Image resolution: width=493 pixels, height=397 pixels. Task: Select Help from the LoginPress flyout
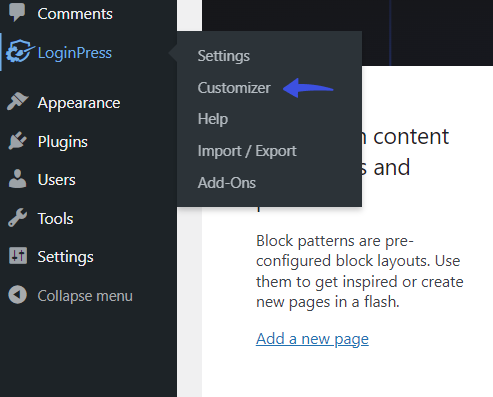tap(213, 119)
